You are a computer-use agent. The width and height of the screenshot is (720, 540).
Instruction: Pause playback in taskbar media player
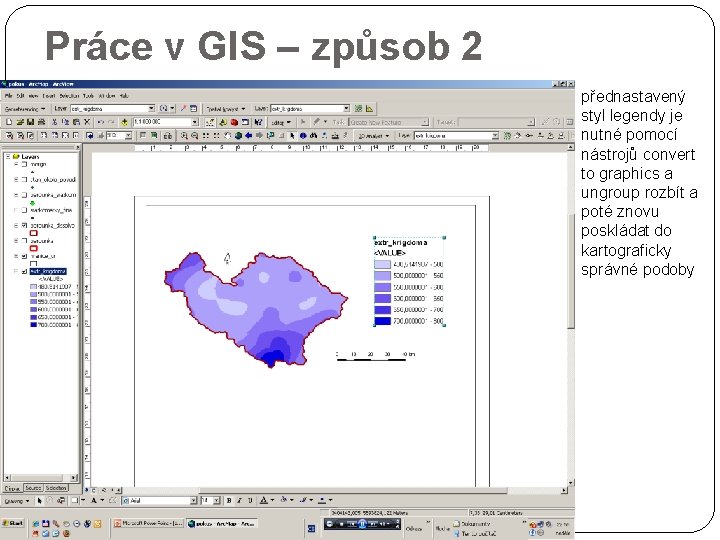point(361,524)
